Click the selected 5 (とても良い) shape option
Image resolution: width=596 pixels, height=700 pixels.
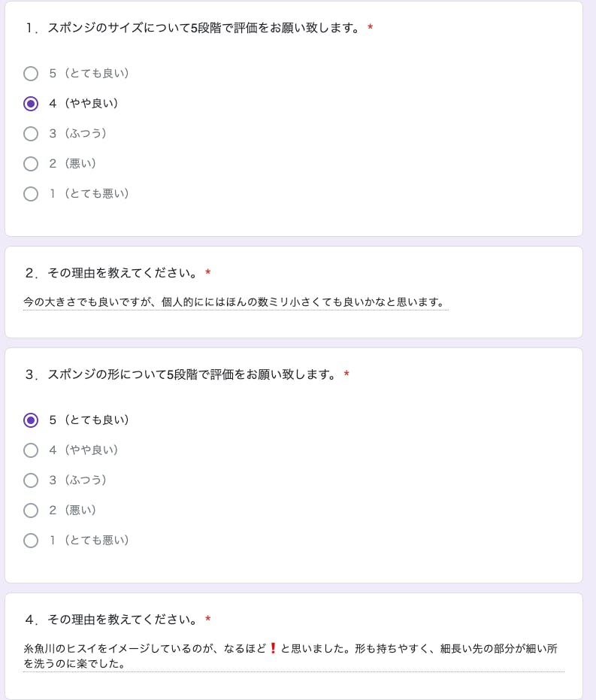[x=31, y=420]
